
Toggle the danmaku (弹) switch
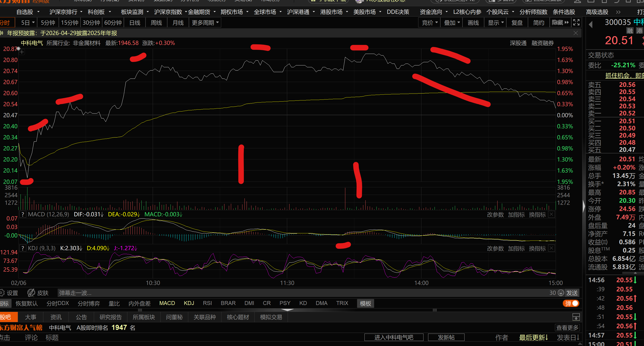[x=571, y=303]
